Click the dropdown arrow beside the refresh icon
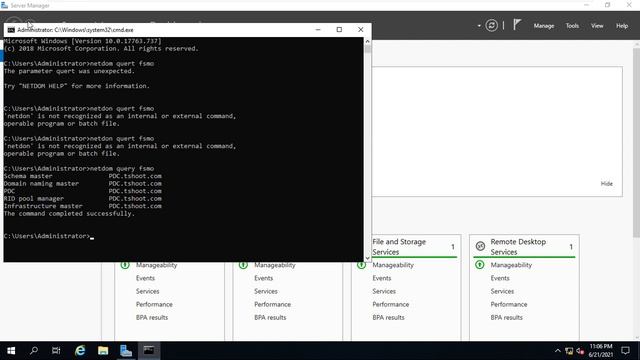This screenshot has width=640, height=360. (479, 26)
